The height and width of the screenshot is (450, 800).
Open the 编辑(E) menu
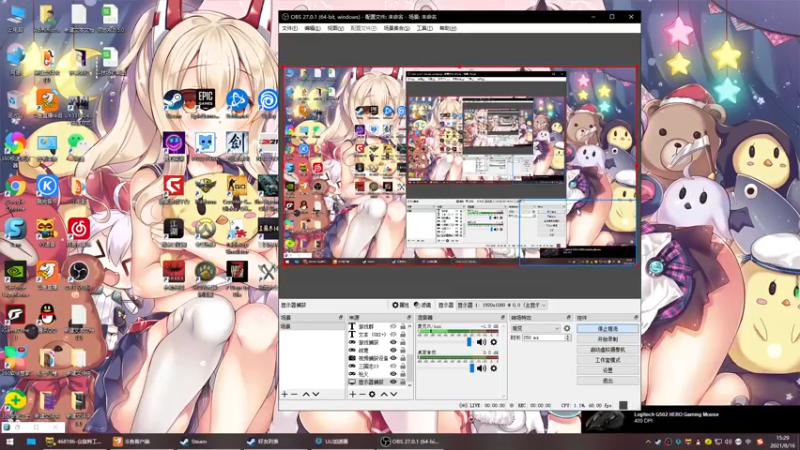(x=312, y=29)
